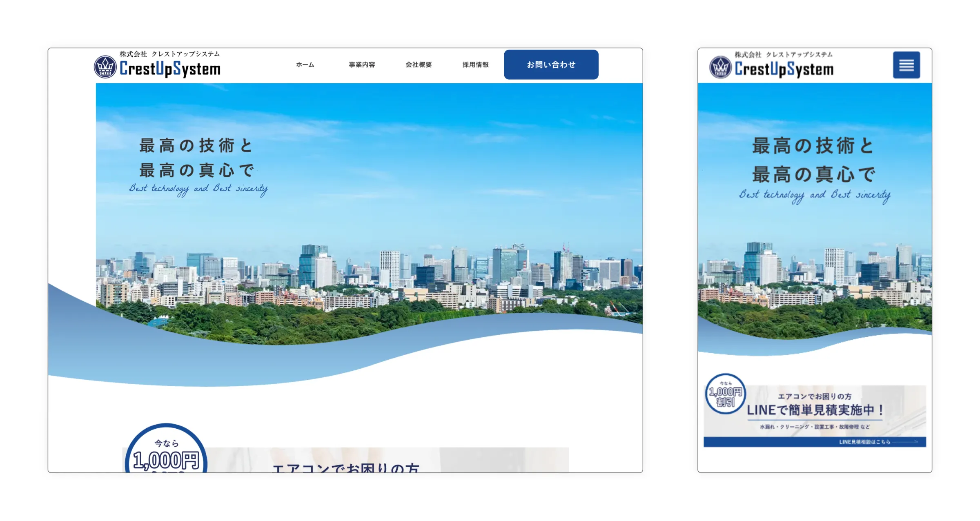Click the mobile heading 最高の真心で

[x=814, y=175]
